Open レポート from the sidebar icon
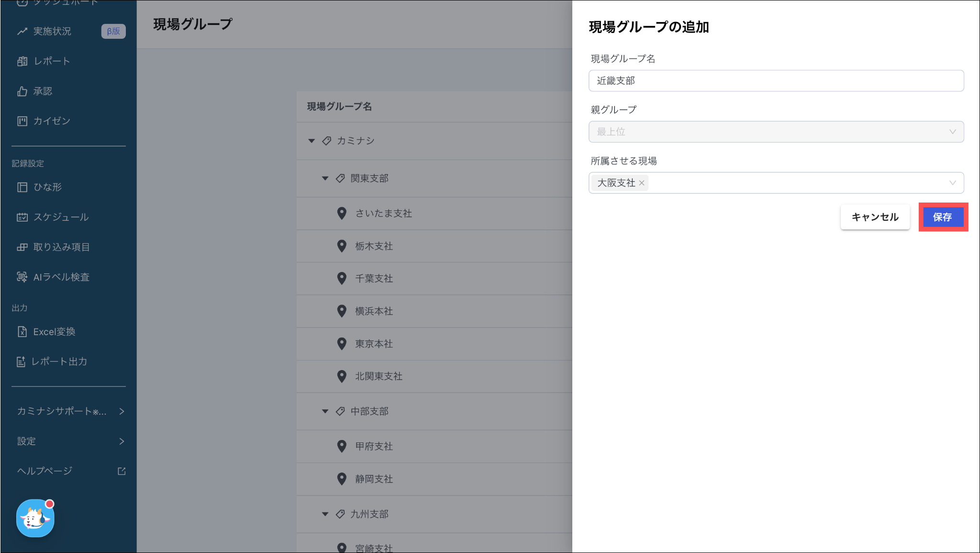Viewport: 980px width, 553px height. (x=22, y=61)
